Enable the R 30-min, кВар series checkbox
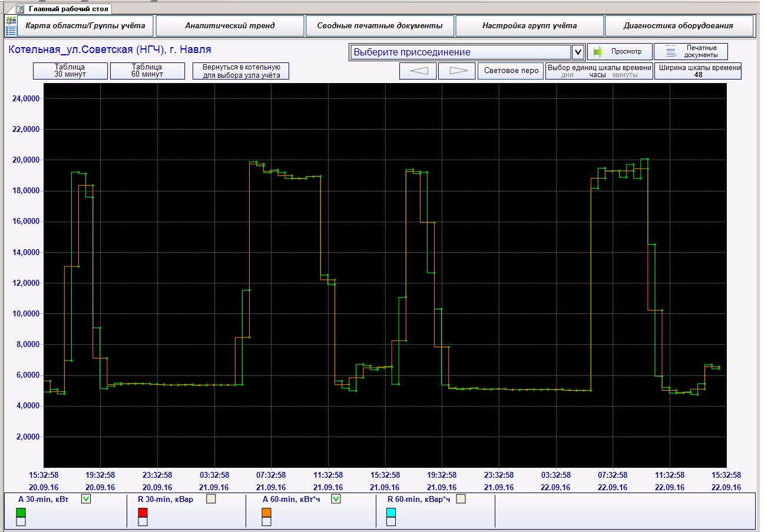The width and height of the screenshot is (781, 532). coord(211,499)
